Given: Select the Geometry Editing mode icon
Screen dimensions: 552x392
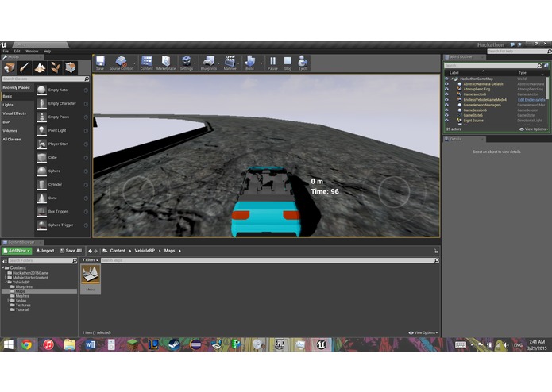Looking at the screenshot, I should [x=71, y=67].
